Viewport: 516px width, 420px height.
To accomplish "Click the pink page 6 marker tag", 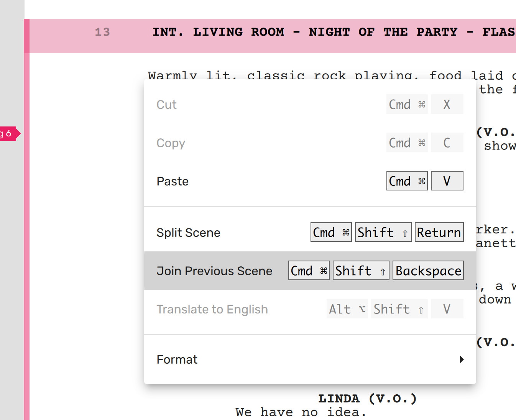I will [8, 134].
